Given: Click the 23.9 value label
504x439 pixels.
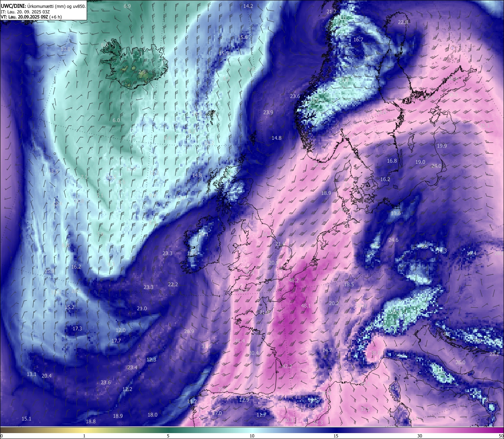Looking at the screenshot, I should click(268, 112).
